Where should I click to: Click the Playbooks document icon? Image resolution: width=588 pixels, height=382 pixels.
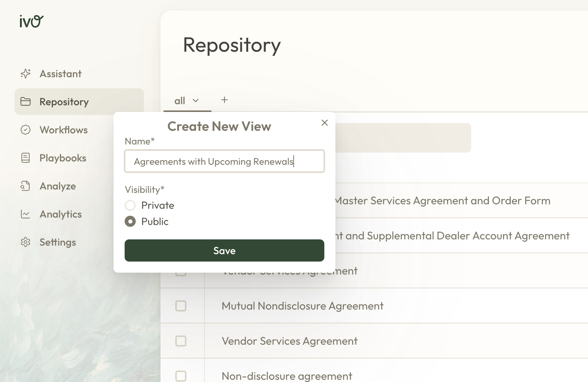26,158
